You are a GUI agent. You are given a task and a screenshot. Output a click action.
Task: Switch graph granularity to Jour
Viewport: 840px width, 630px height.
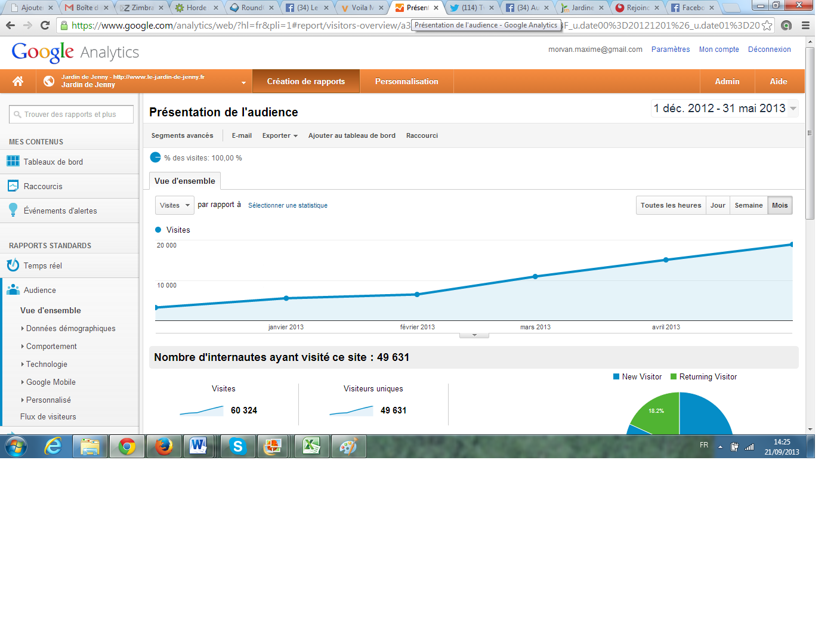pyautogui.click(x=718, y=205)
